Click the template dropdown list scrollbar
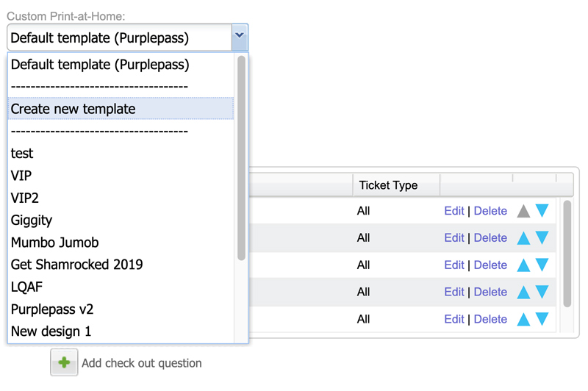 (242, 158)
